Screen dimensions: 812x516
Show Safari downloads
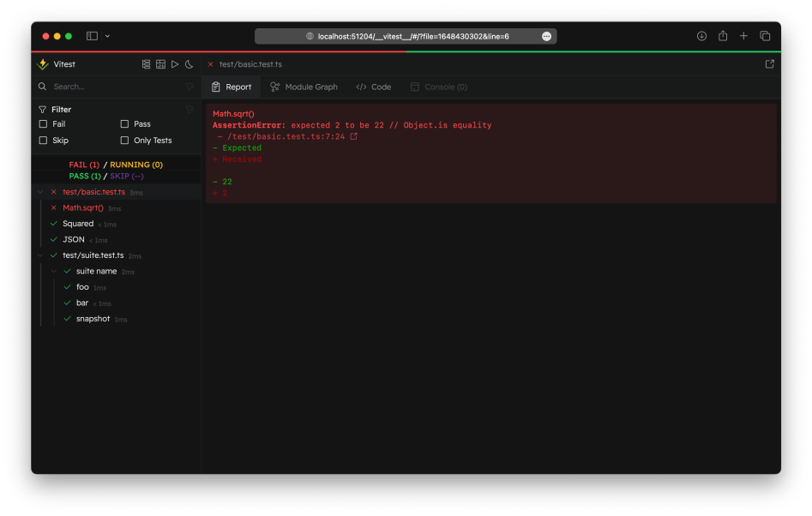tap(701, 36)
